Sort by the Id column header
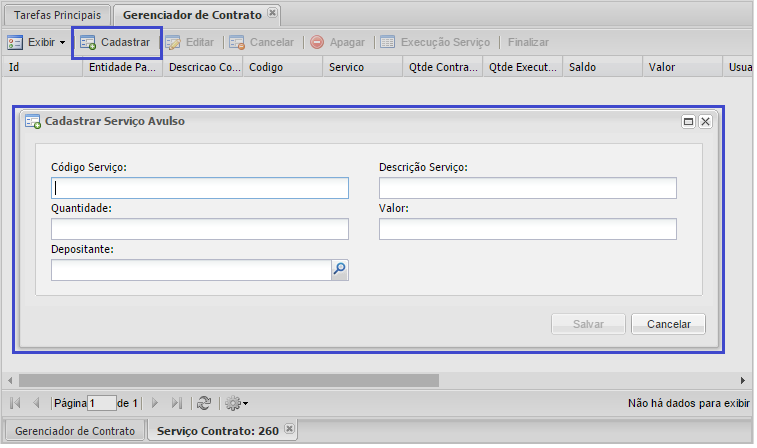This screenshot has height=448, width=757. point(42,67)
